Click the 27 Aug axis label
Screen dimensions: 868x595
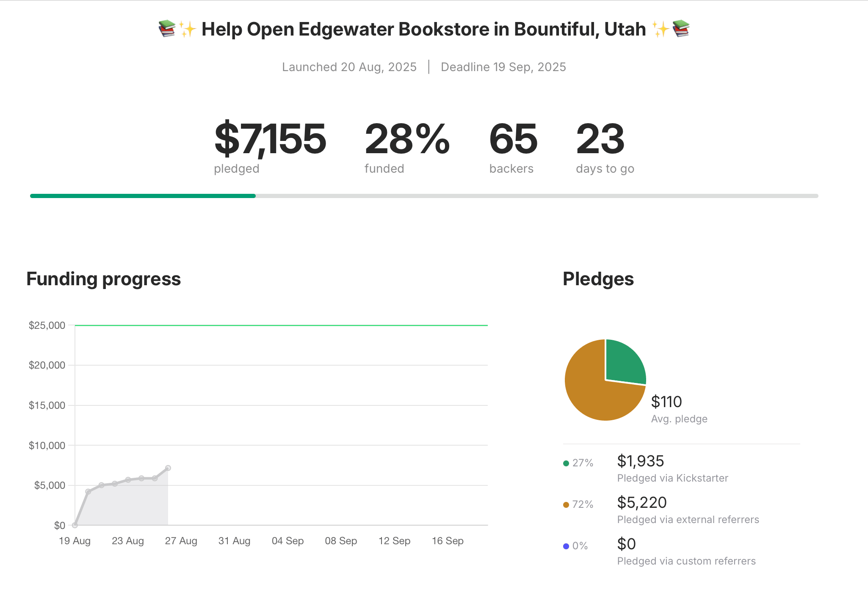click(181, 541)
